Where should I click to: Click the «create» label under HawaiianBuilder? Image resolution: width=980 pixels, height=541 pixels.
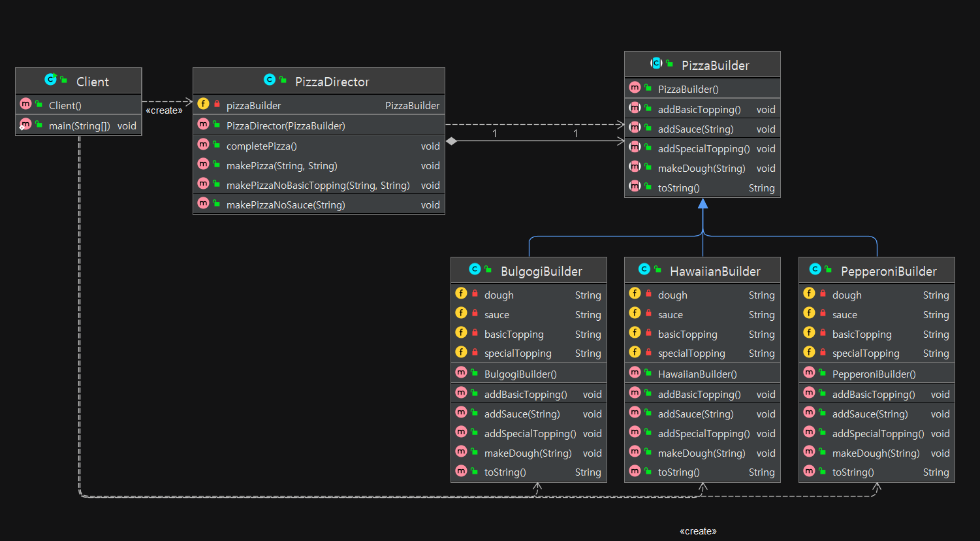(x=698, y=531)
